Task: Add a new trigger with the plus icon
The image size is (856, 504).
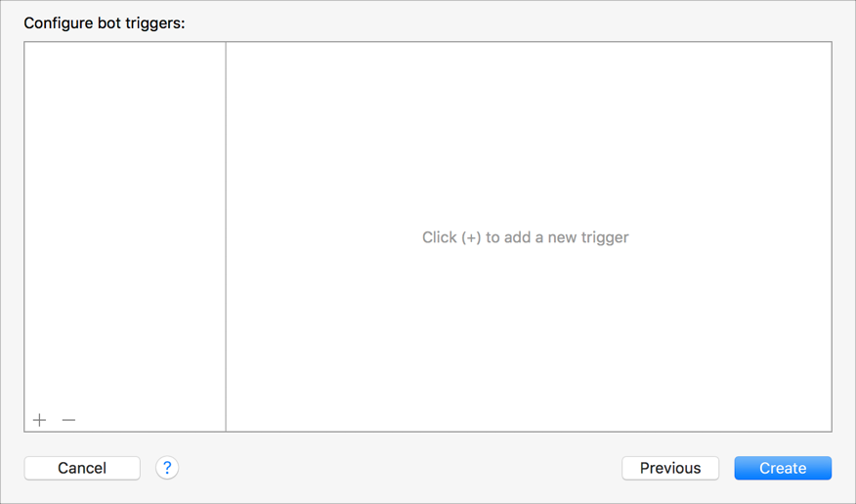Action: point(39,420)
